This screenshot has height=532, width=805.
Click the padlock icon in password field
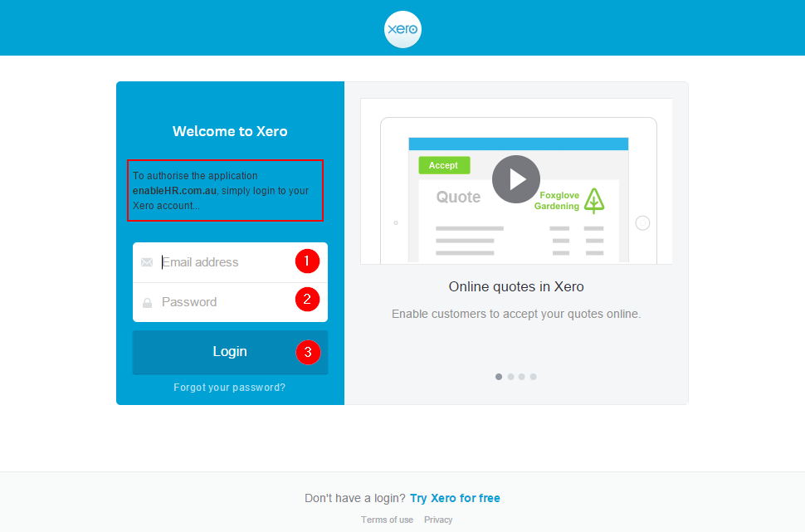click(x=147, y=302)
